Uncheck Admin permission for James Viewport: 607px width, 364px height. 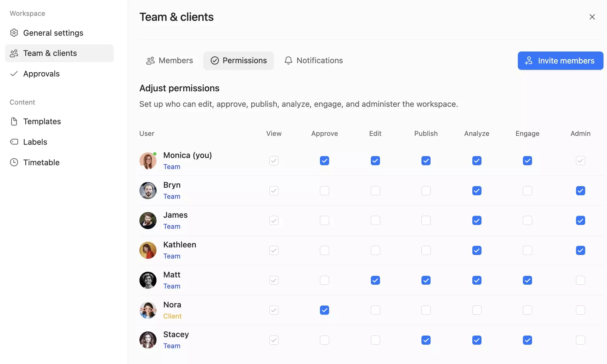click(580, 220)
